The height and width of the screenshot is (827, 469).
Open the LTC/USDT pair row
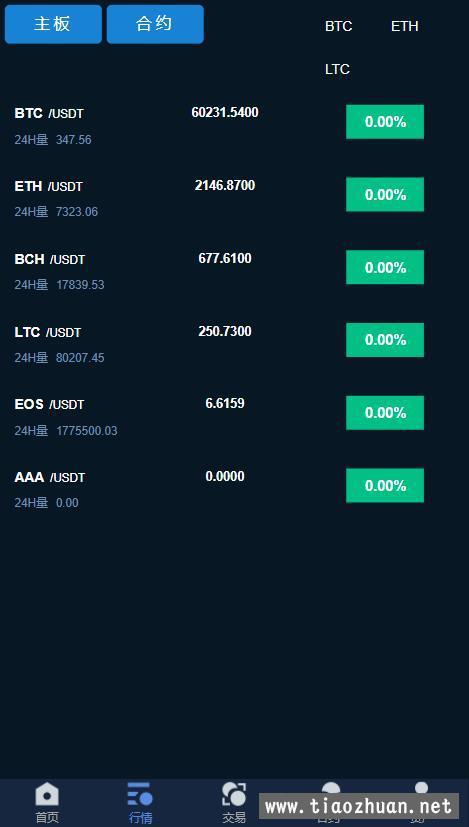[234, 344]
